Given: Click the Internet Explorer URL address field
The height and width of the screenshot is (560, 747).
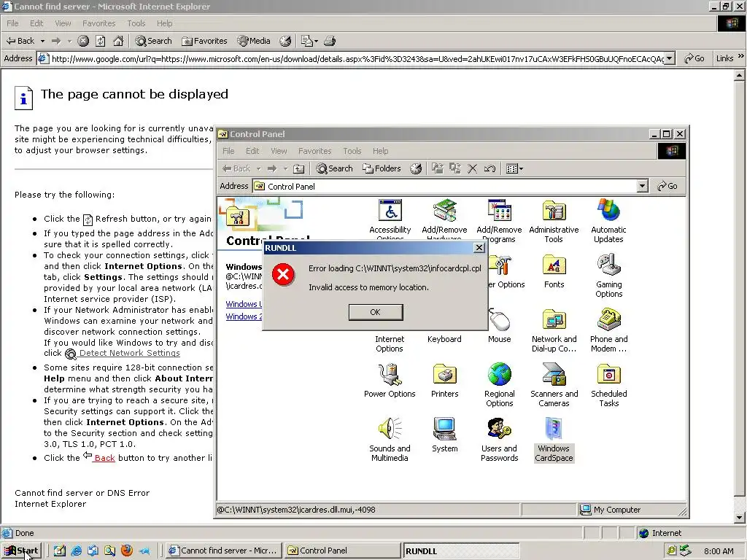Looking at the screenshot, I should coord(357,58).
